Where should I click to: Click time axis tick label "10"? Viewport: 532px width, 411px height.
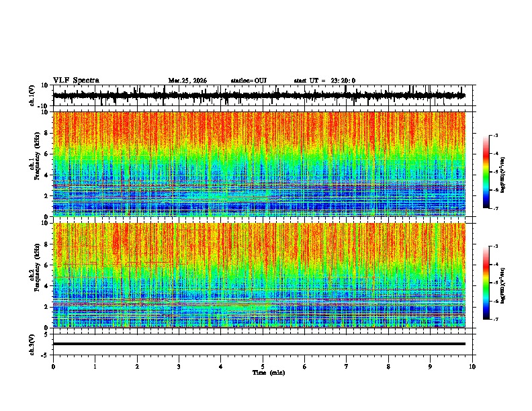pos(472,367)
